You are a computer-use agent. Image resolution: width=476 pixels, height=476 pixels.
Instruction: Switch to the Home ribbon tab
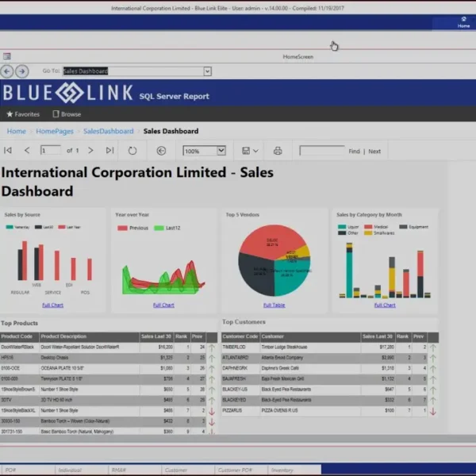(463, 25)
